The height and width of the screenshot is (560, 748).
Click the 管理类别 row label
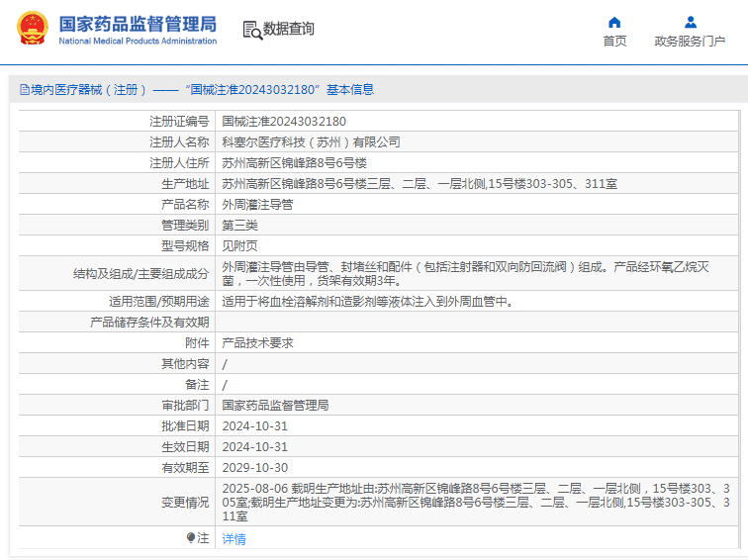(x=185, y=226)
